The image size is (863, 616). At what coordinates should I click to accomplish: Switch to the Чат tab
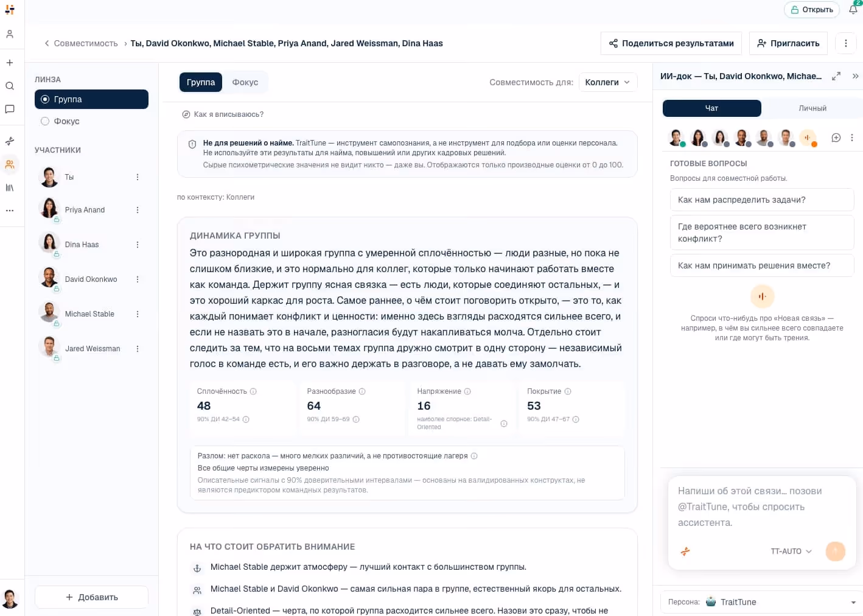pyautogui.click(x=711, y=108)
